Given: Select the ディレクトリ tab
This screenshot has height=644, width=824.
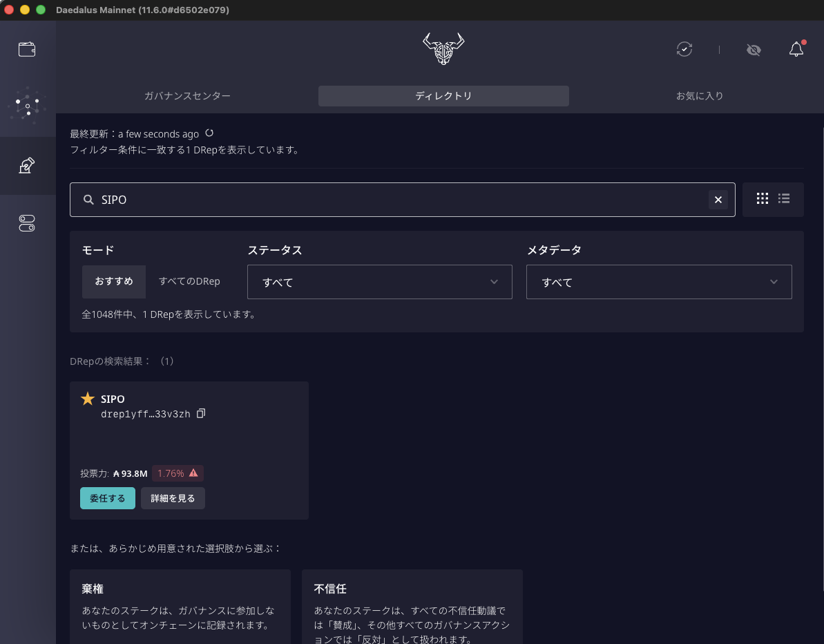Looking at the screenshot, I should [x=443, y=95].
